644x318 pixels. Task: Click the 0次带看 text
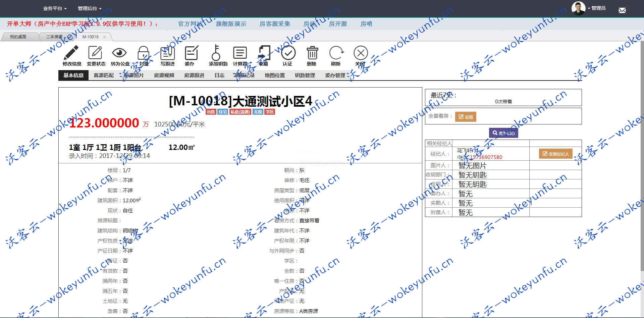click(x=503, y=101)
